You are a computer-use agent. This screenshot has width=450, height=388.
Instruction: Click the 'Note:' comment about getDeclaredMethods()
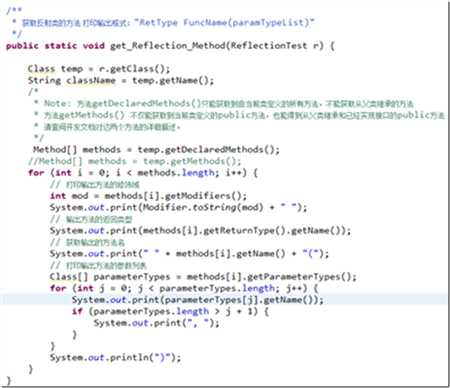coord(224,103)
